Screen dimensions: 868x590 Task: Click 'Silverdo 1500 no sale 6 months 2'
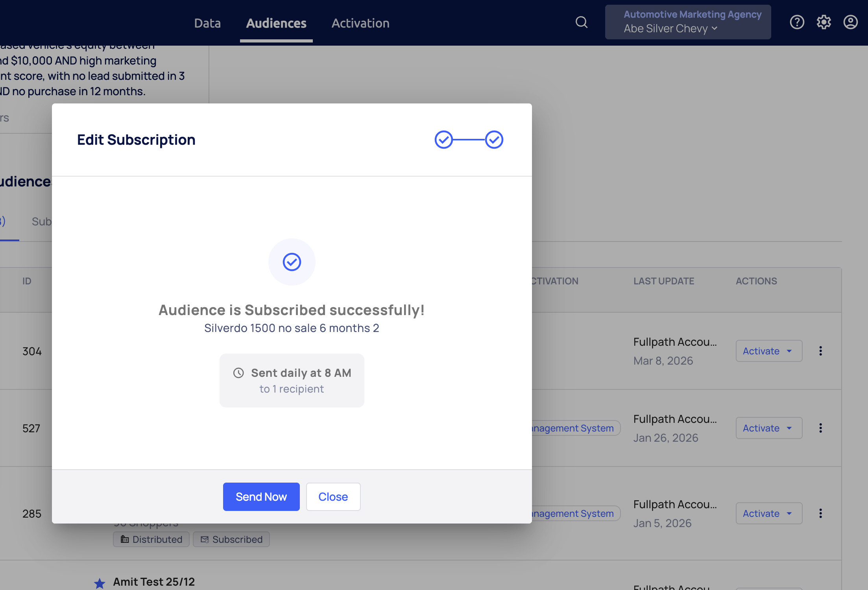292,328
